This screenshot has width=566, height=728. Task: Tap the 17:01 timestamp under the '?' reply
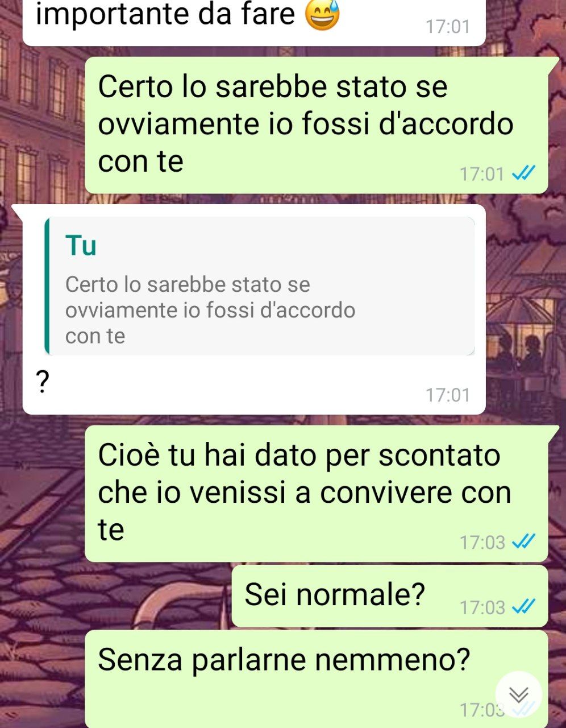(448, 394)
